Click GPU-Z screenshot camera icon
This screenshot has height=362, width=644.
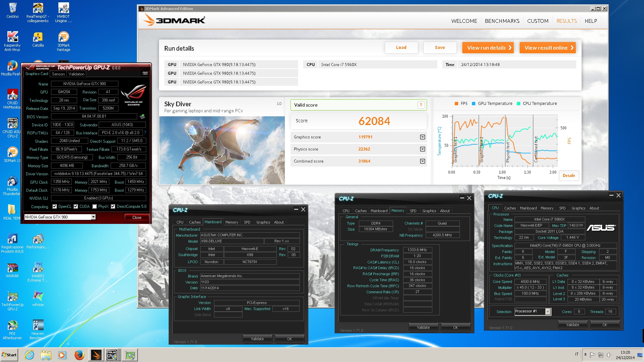[145, 73]
